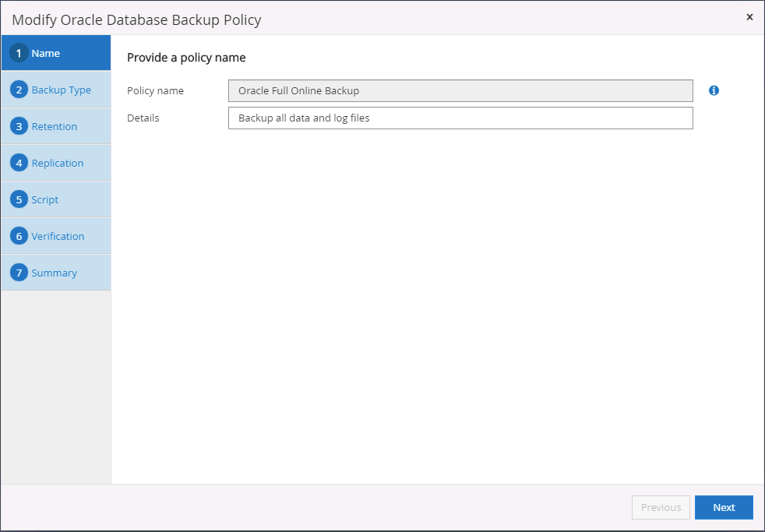Click the step 3 number circle
The width and height of the screenshot is (765, 532).
pos(19,126)
